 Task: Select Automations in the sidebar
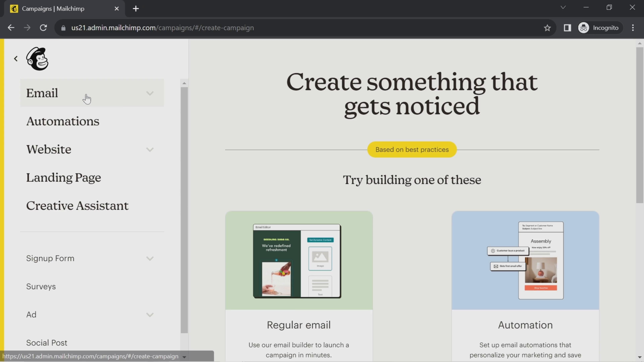63,121
